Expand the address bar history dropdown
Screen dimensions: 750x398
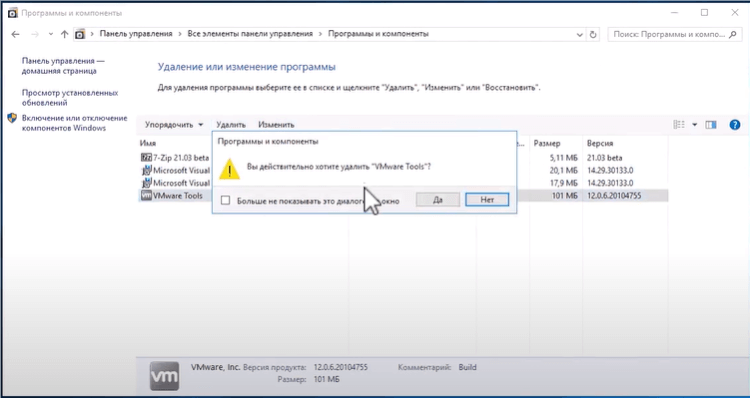[580, 34]
